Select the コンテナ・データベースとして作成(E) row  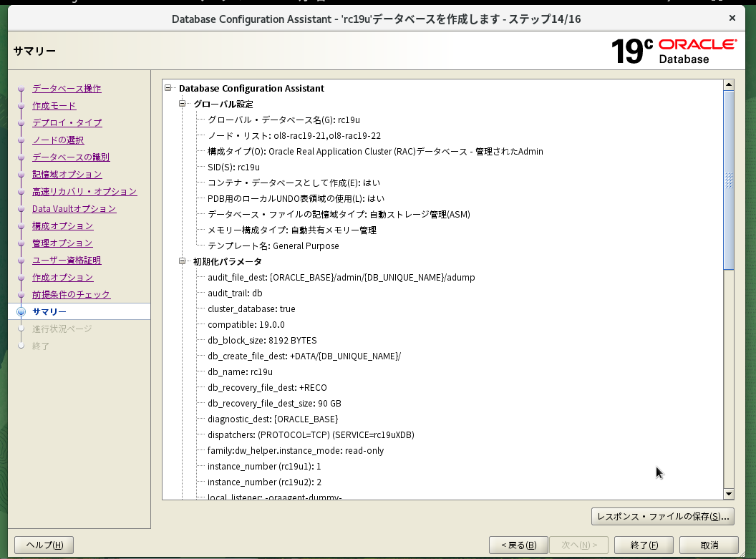(294, 183)
